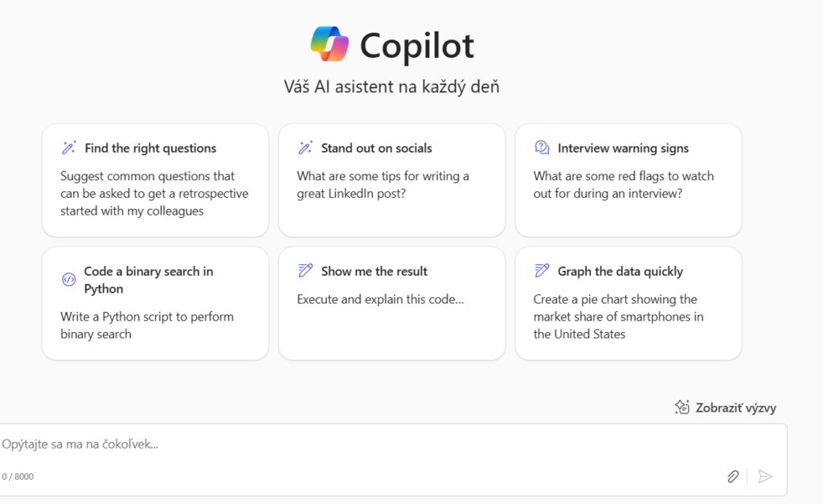823x504 pixels.
Task: Click the send arrow icon
Action: click(765, 476)
